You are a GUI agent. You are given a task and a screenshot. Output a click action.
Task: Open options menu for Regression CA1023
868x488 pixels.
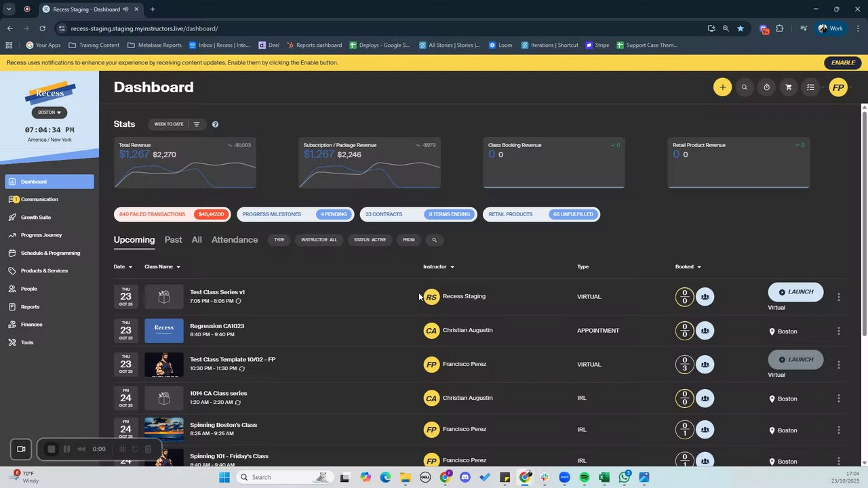click(x=839, y=331)
